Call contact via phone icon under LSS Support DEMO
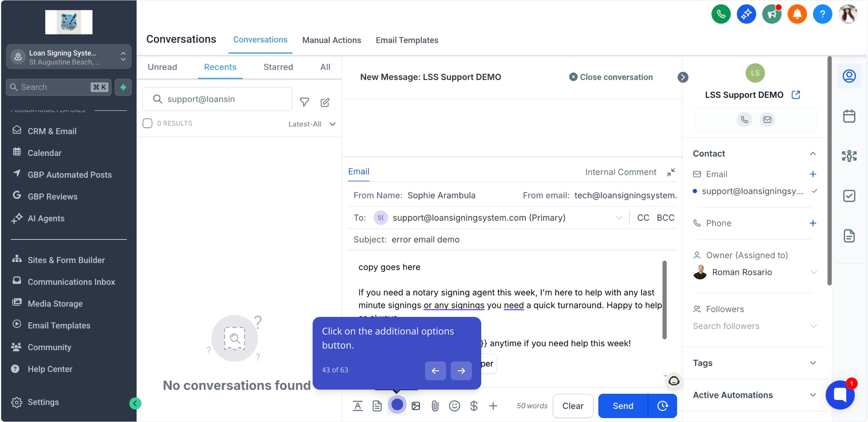Viewport: 868px width, 422px height. click(x=744, y=120)
